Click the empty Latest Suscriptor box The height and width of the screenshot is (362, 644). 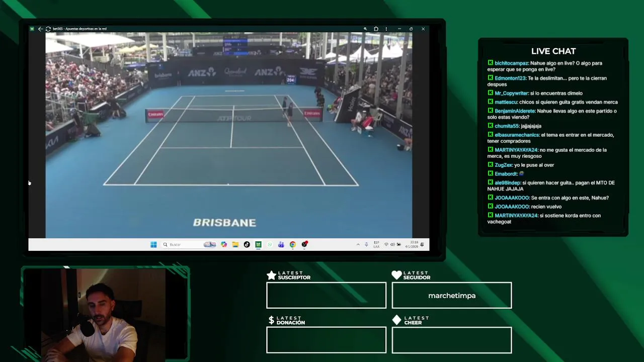click(327, 295)
